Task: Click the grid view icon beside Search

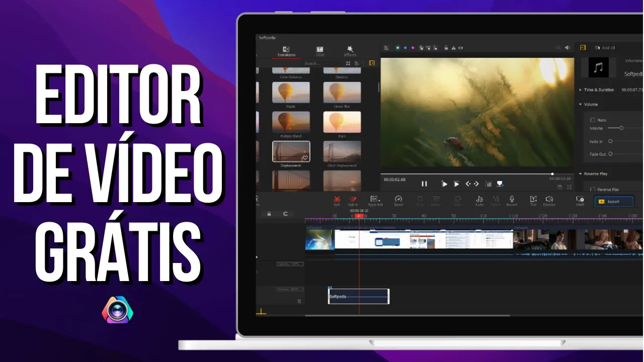Action: click(348, 63)
